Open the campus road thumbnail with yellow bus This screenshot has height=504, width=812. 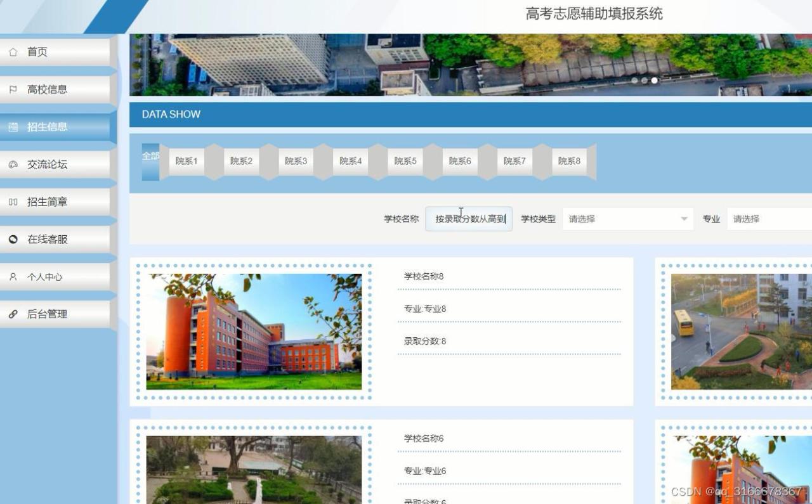point(742,332)
